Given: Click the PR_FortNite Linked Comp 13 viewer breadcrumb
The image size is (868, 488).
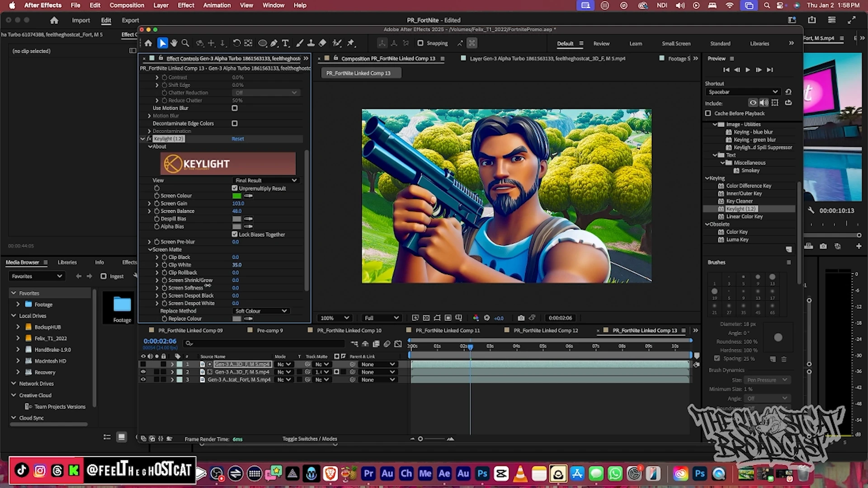Looking at the screenshot, I should [361, 73].
